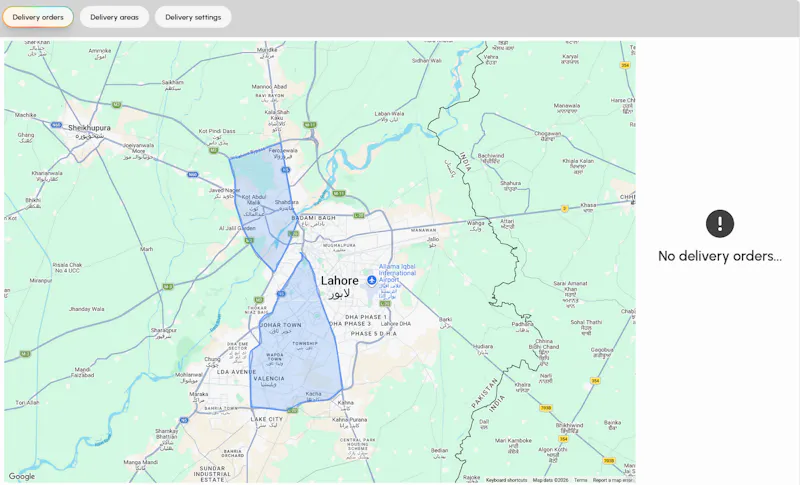
Task: Click the LDA AVENUE map label
Action: pyautogui.click(x=236, y=372)
